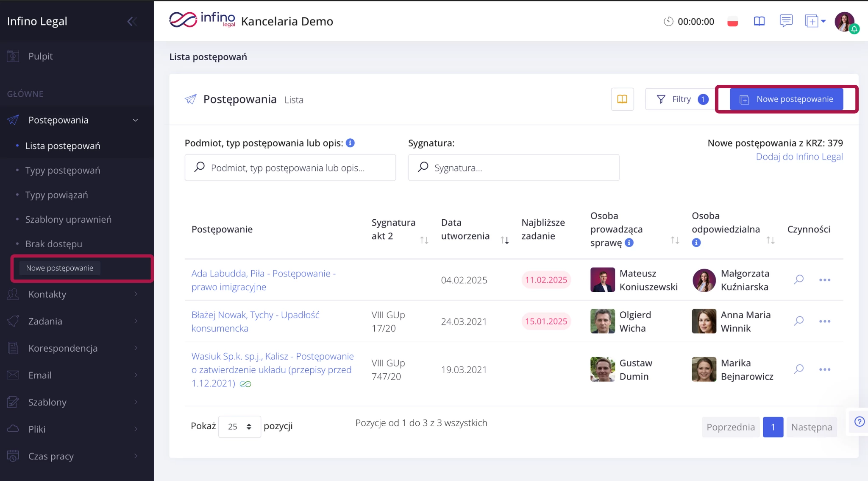Open three-dots menu for Błażej Nowak row

pyautogui.click(x=825, y=322)
